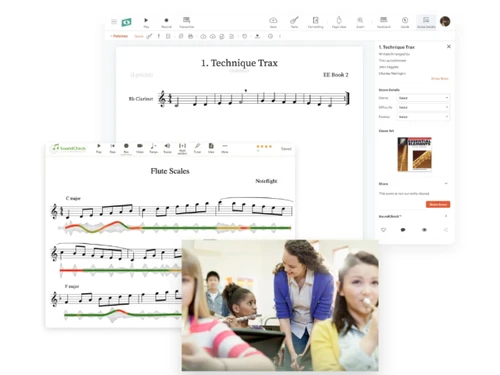Click the print icon in secondary toolbar

[x=190, y=36]
